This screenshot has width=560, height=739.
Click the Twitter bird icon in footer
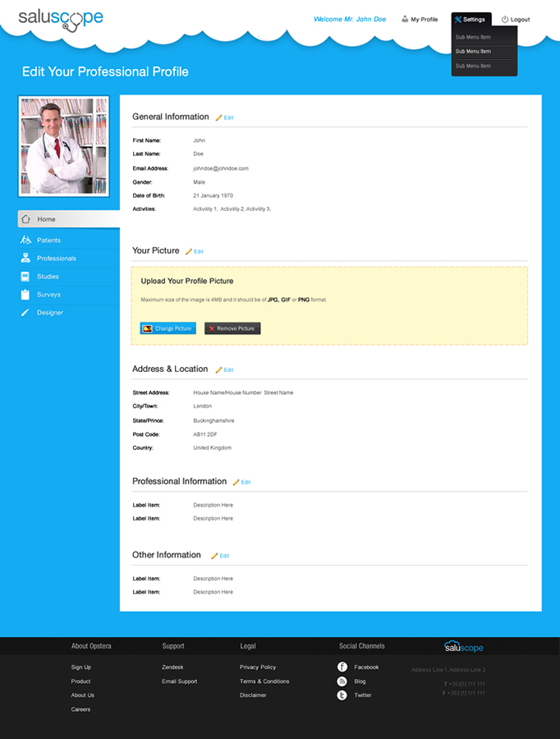342,695
